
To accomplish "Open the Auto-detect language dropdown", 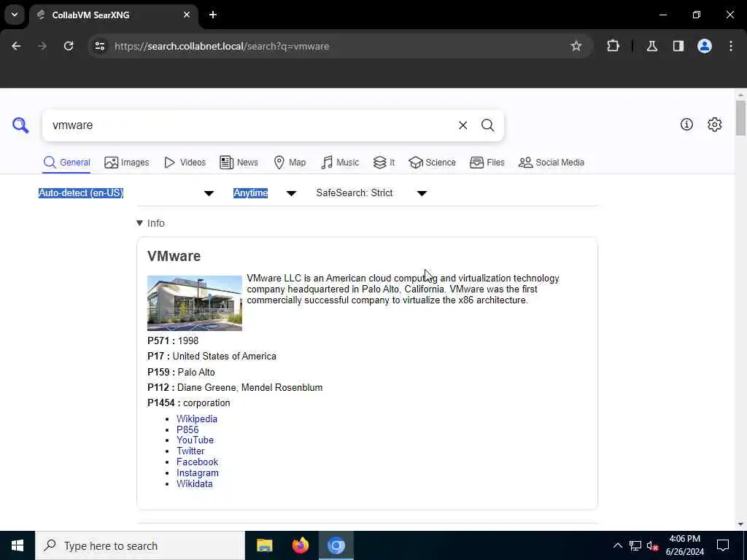I will [x=126, y=192].
